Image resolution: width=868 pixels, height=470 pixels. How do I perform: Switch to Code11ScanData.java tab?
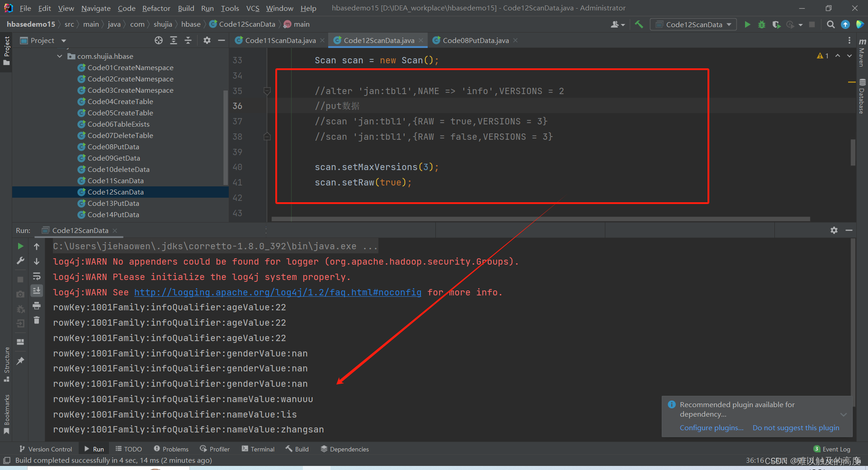[280, 40]
